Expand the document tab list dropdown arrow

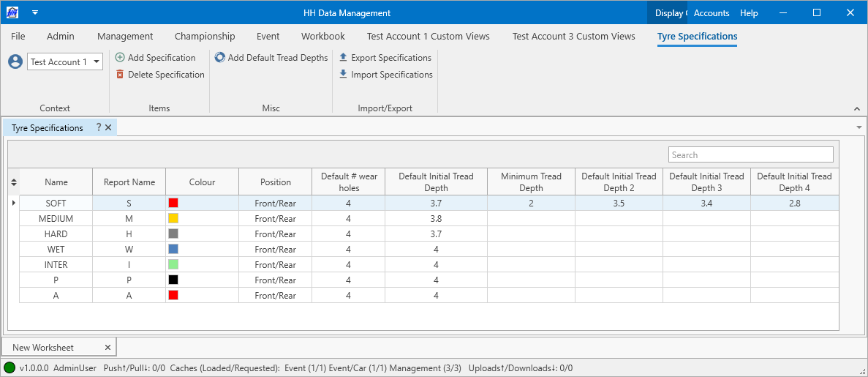click(858, 127)
